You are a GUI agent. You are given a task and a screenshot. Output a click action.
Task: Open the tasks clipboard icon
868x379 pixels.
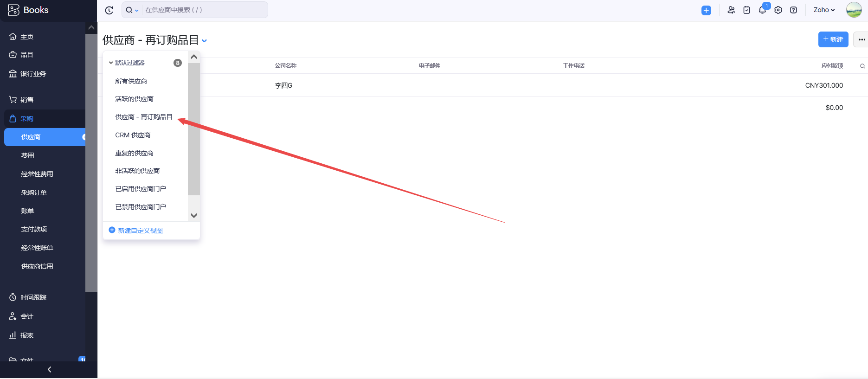pyautogui.click(x=746, y=10)
